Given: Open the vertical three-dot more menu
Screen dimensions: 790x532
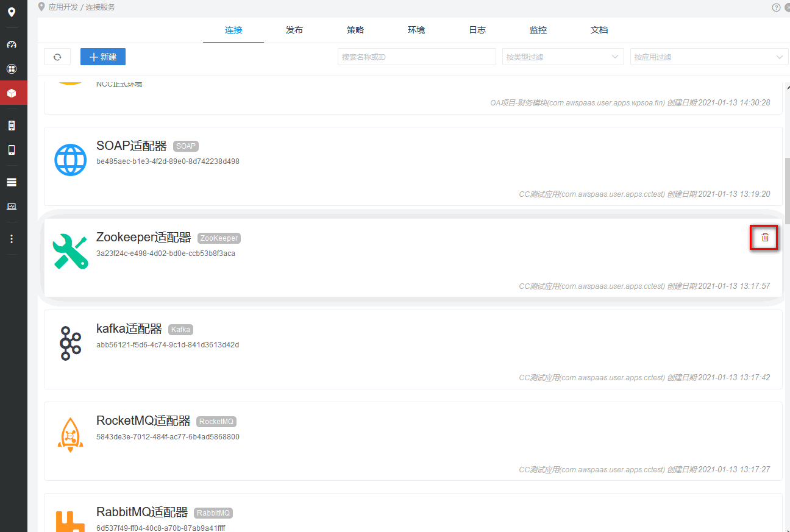Looking at the screenshot, I should [12, 239].
